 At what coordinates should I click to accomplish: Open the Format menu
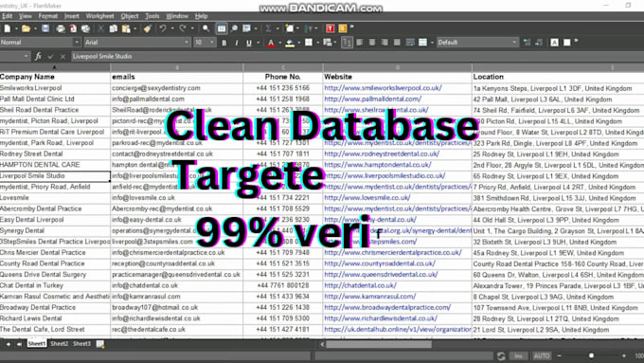coord(47,16)
